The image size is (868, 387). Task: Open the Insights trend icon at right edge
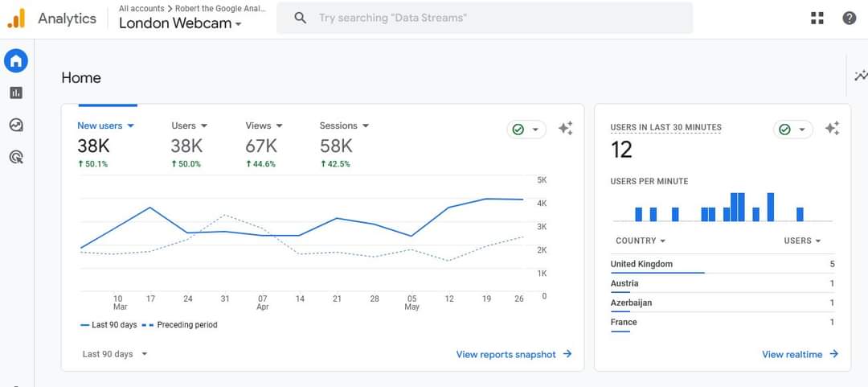861,76
